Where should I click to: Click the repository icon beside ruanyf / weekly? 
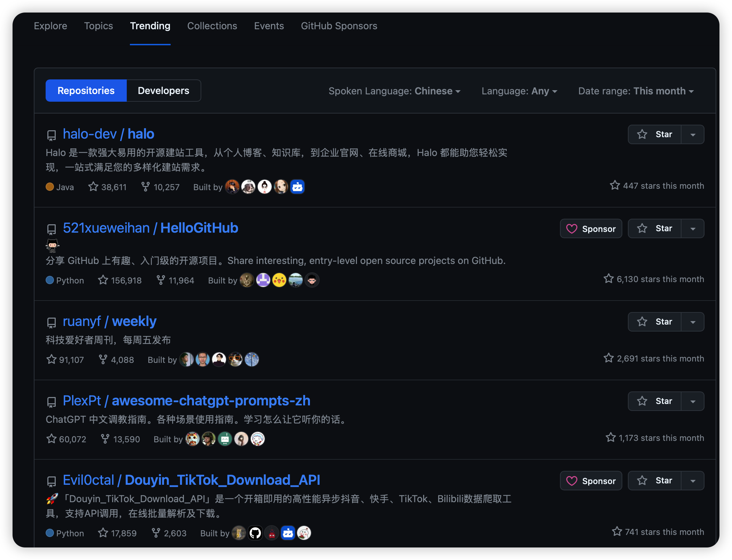pos(52,322)
